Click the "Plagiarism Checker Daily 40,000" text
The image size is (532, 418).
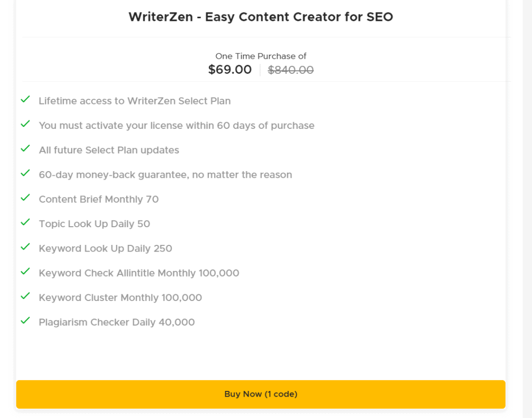(116, 322)
